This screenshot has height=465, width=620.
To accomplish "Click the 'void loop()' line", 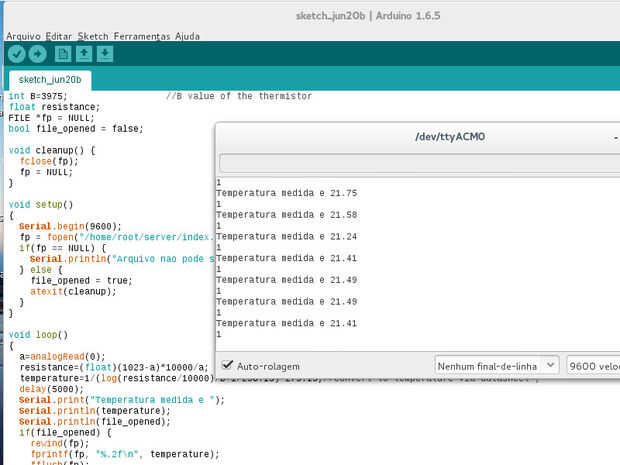I will (x=38, y=335).
